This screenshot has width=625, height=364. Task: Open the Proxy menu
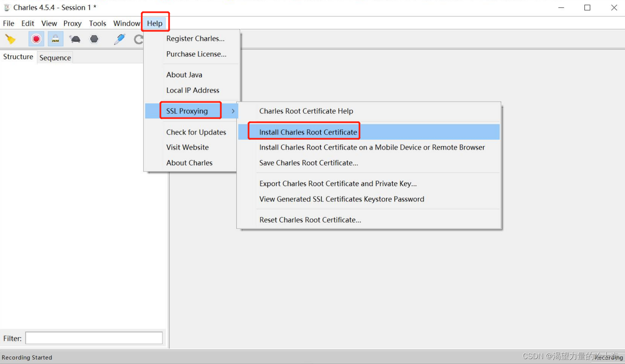coord(72,24)
